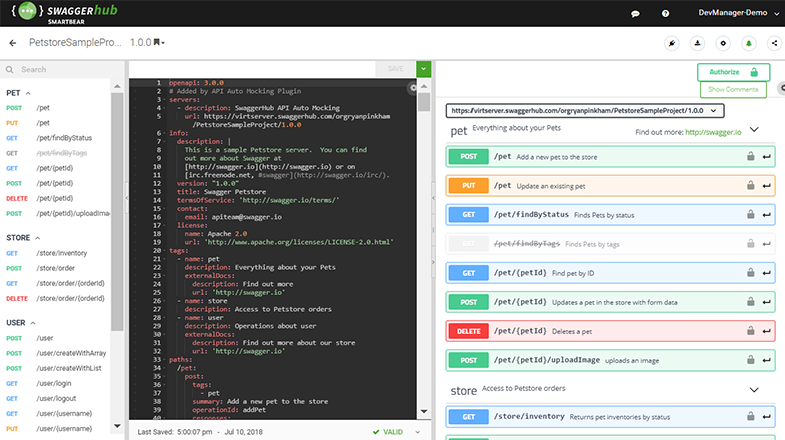785x440 pixels.
Task: Click the Search input field
Action: point(63,70)
